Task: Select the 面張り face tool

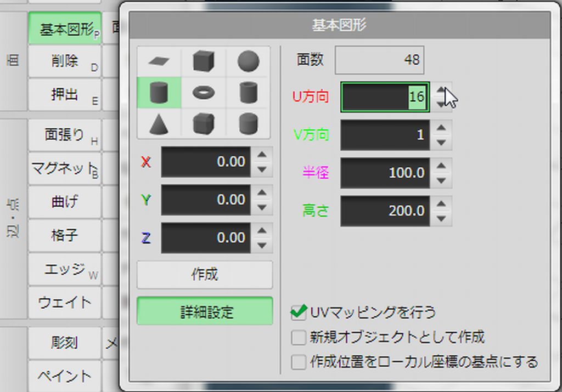Action: click(65, 135)
